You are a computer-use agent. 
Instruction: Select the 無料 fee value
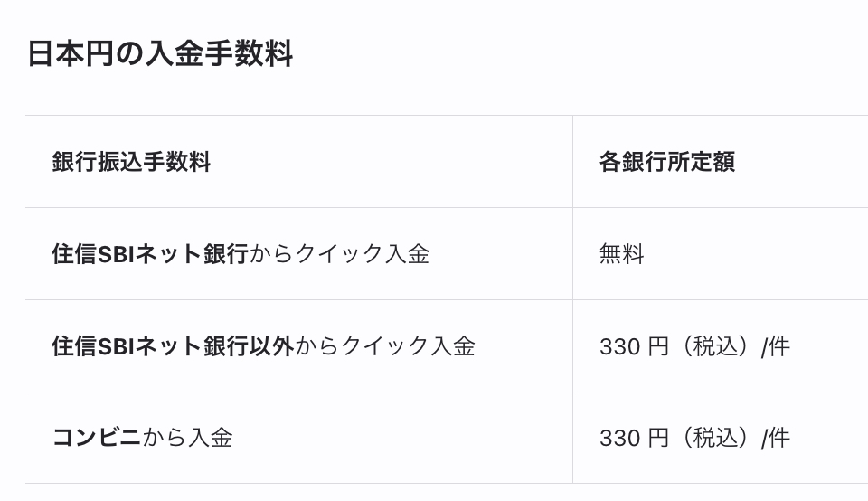coord(621,254)
